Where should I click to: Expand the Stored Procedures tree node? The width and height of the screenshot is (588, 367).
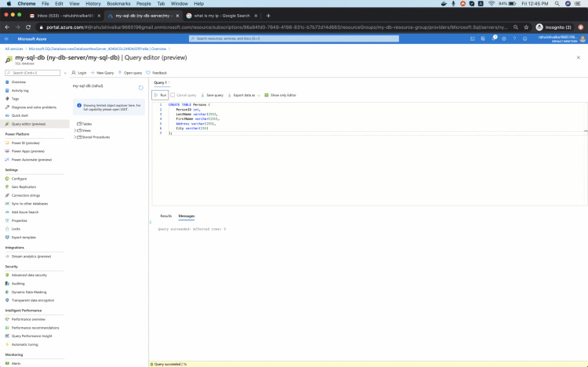(75, 136)
